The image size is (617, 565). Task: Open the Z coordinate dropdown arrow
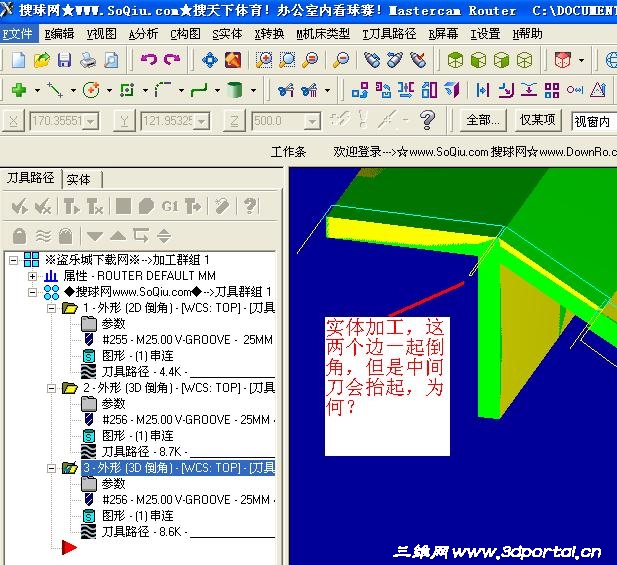point(312,121)
